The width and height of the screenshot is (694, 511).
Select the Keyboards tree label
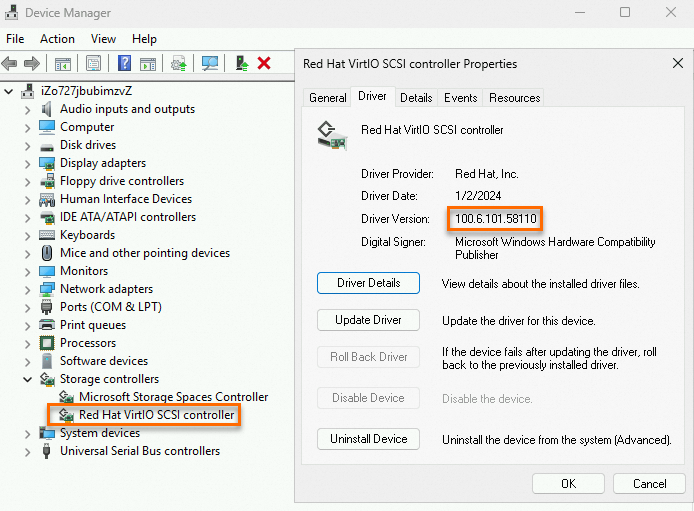[87, 235]
